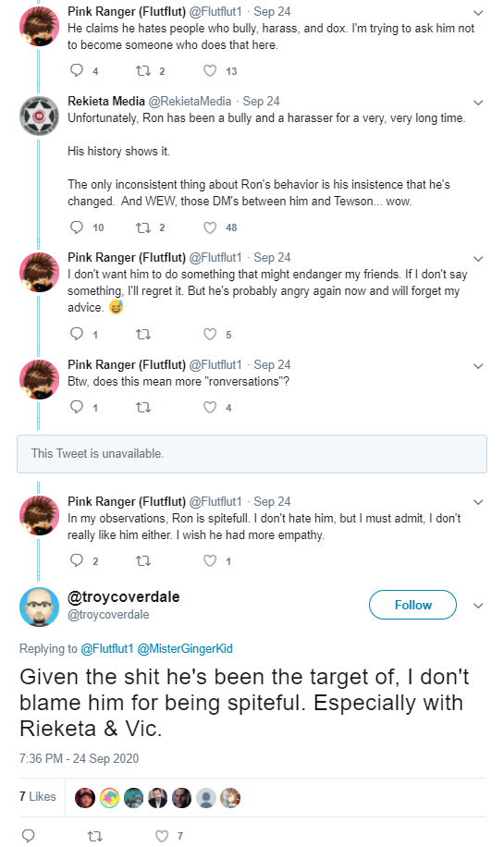The height and width of the screenshot is (847, 504).
Task: Retweet the "Ron is spitefull" tweet
Action: (x=143, y=561)
